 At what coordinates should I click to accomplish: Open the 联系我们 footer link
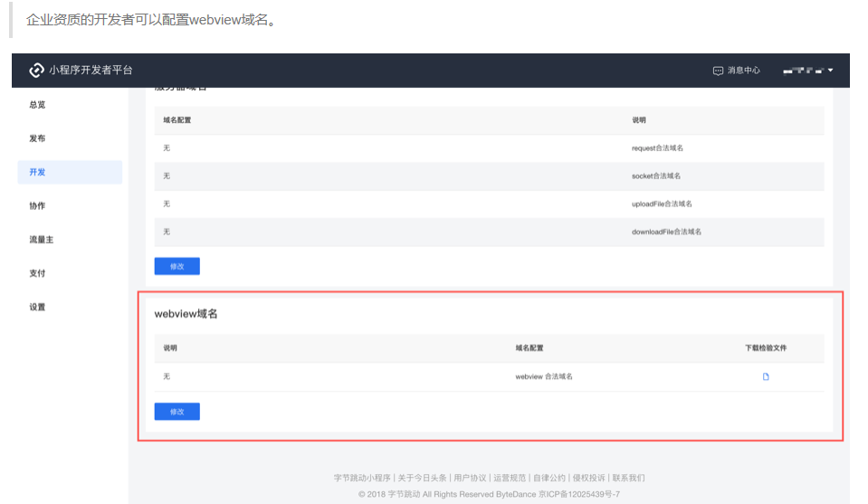point(628,478)
